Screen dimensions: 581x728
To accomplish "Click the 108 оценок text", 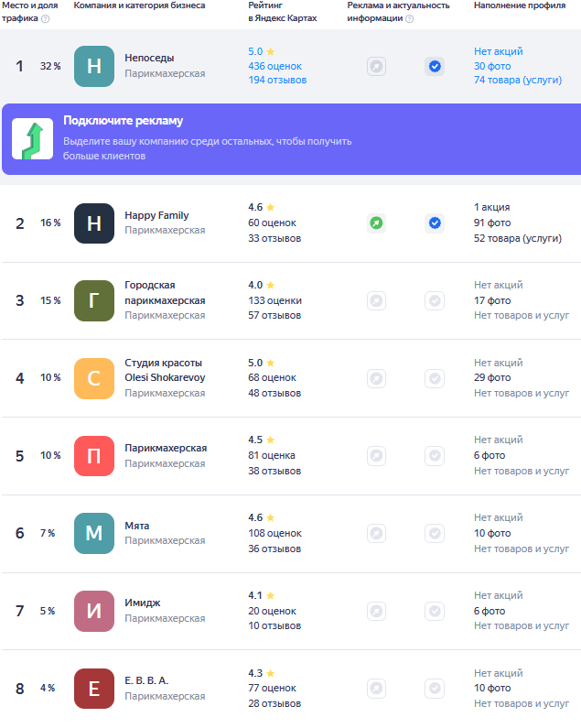I will coord(274,533).
